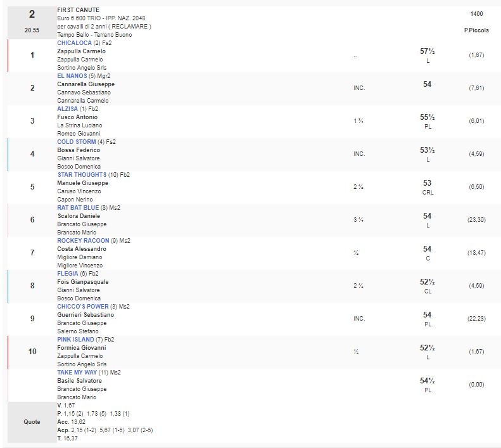Open the EL NANOS horse link
The image size is (501, 448).
click(72, 76)
